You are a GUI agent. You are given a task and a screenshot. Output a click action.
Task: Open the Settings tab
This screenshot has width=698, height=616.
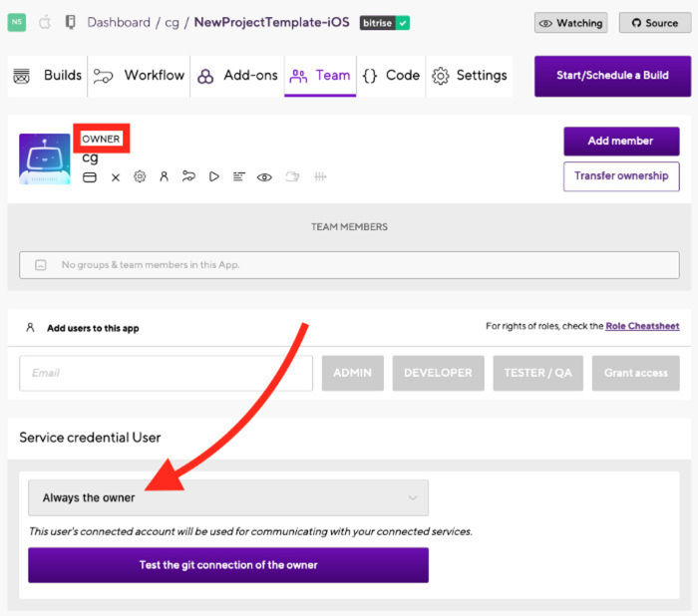pos(470,76)
